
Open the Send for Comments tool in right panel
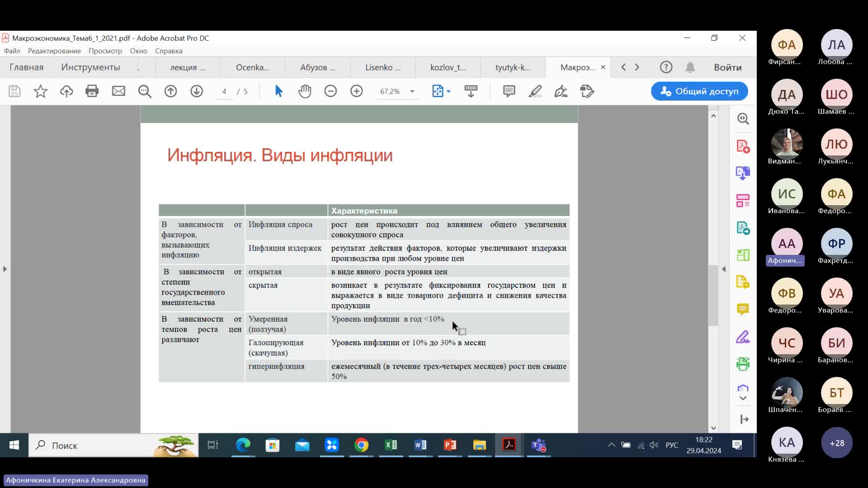click(743, 282)
